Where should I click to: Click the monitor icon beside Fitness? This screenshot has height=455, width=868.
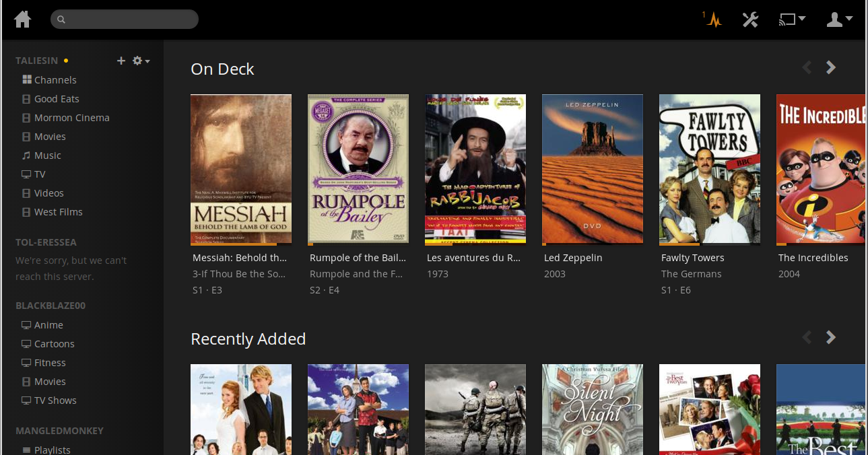27,363
